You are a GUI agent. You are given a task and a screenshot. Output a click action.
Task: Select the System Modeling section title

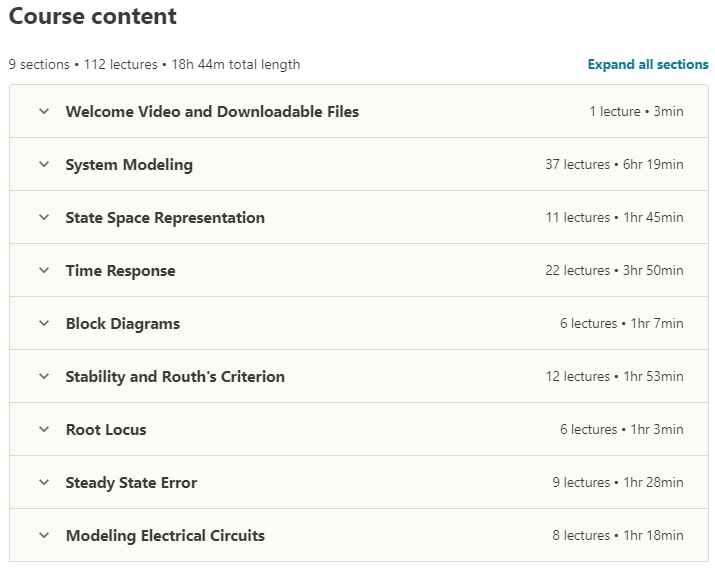coord(129,165)
